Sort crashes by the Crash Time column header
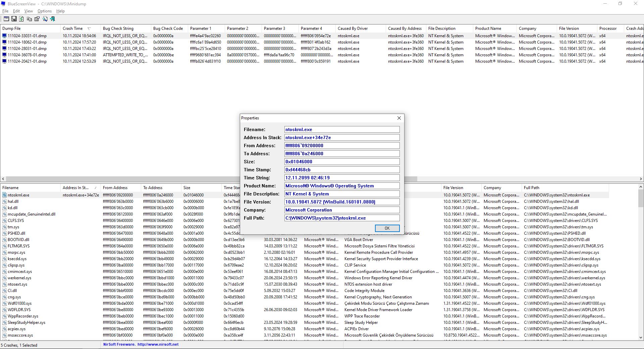The image size is (644, 349). [x=80, y=28]
